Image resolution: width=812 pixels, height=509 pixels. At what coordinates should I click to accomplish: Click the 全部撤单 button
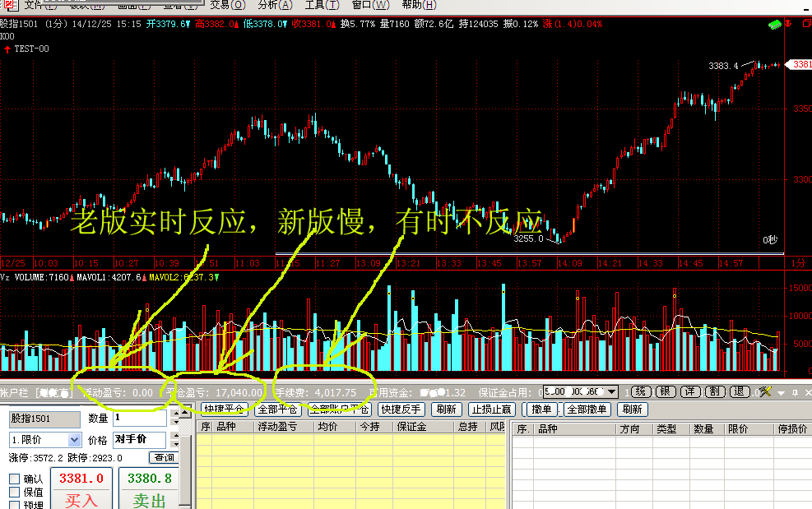pyautogui.click(x=587, y=410)
